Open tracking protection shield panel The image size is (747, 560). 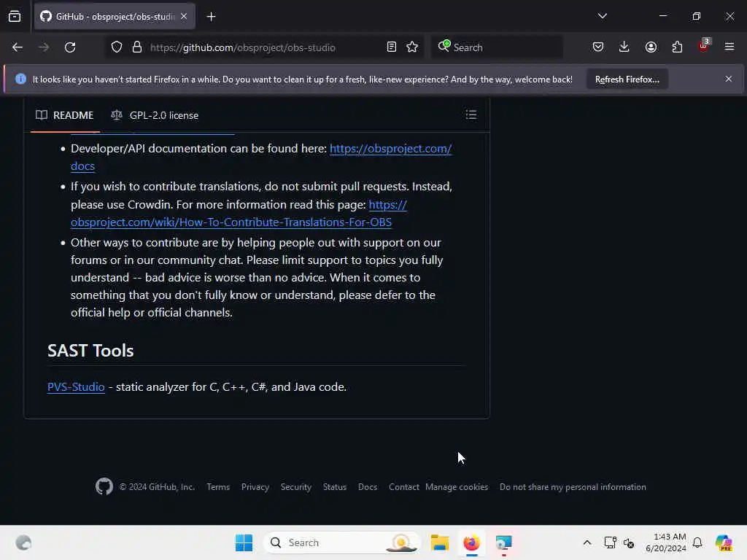click(117, 47)
